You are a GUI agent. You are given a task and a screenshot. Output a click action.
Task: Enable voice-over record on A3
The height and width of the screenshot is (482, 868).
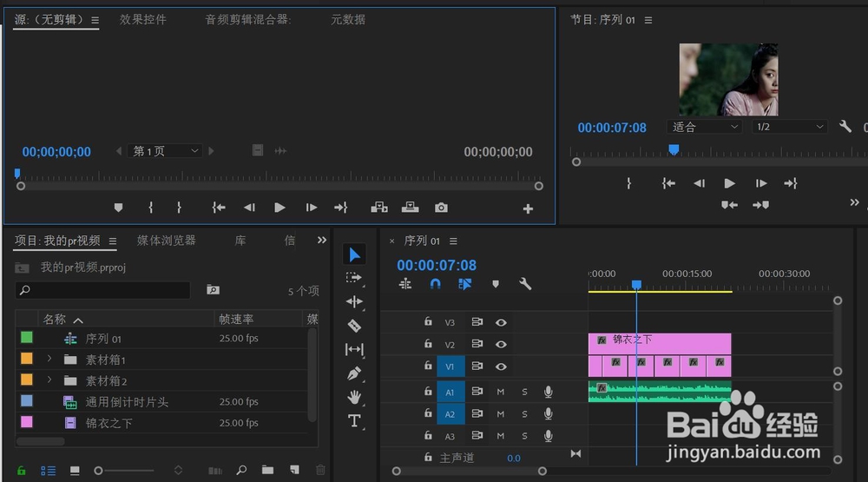coord(548,436)
